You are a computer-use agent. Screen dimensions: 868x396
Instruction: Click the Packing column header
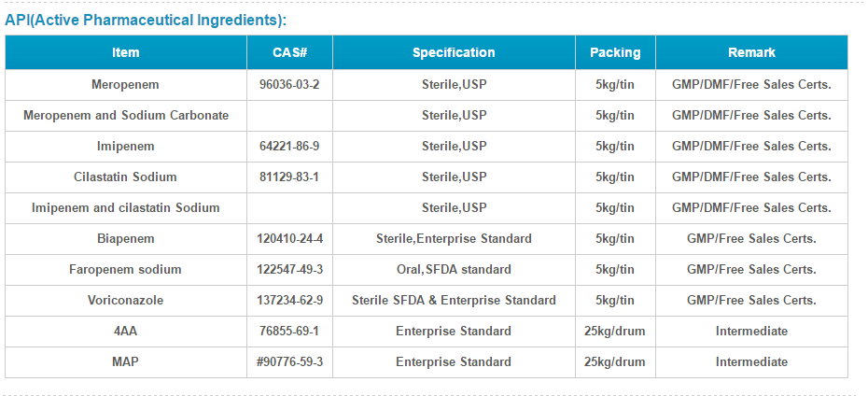[x=615, y=52]
